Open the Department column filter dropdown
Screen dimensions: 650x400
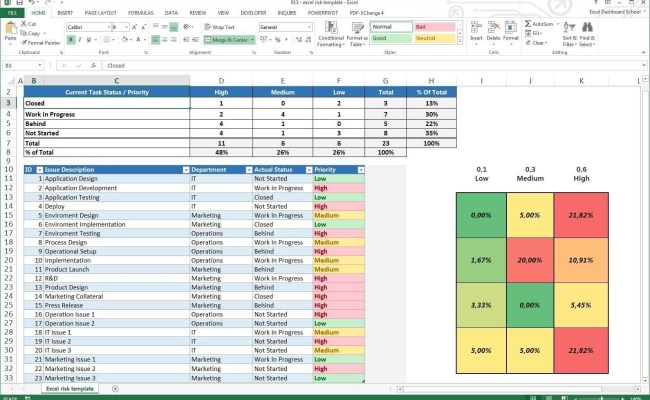249,170
